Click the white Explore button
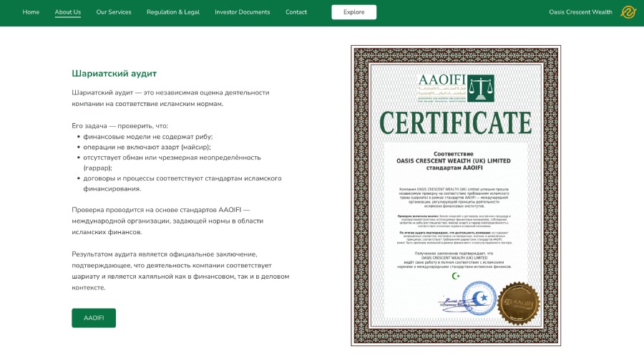The width and height of the screenshot is (644, 356). tap(353, 12)
